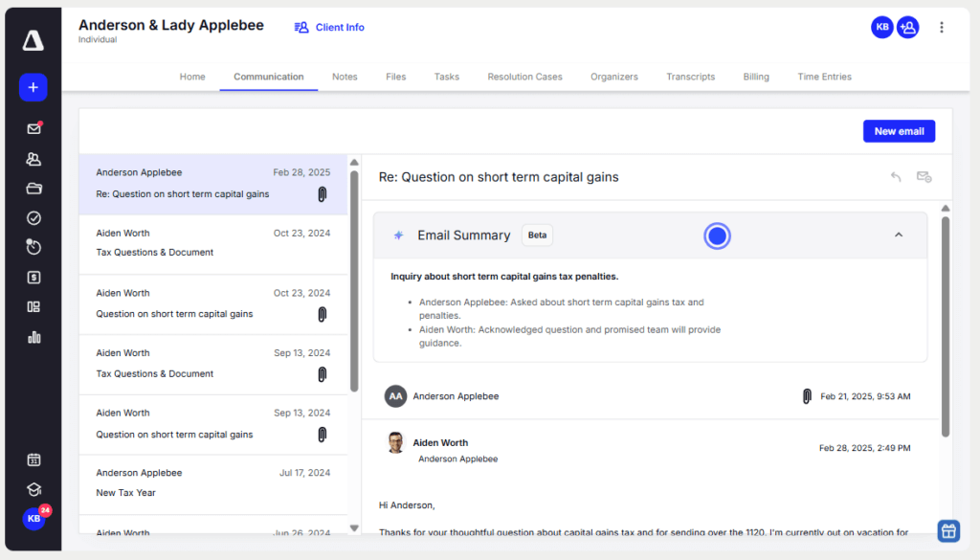980x560 pixels.
Task: Click the New email button
Action: click(899, 131)
